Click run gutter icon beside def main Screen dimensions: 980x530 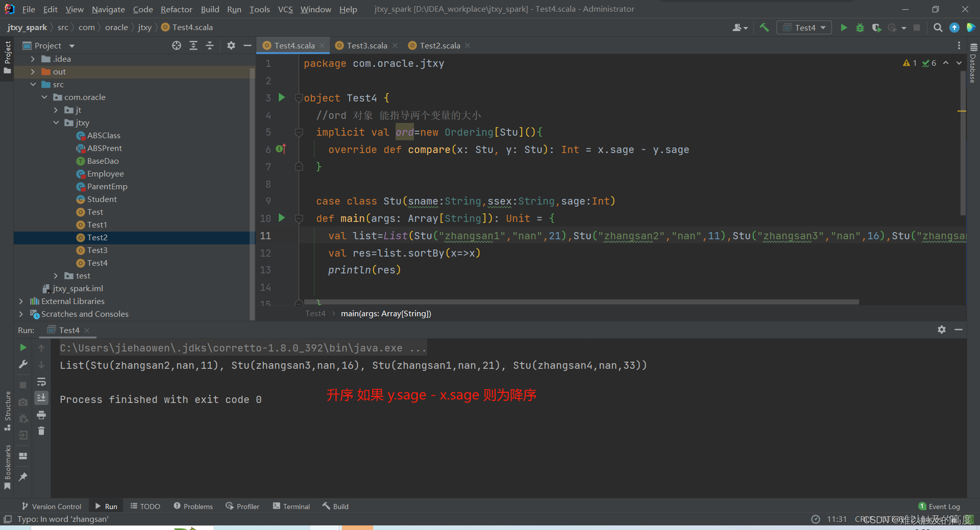coord(281,218)
